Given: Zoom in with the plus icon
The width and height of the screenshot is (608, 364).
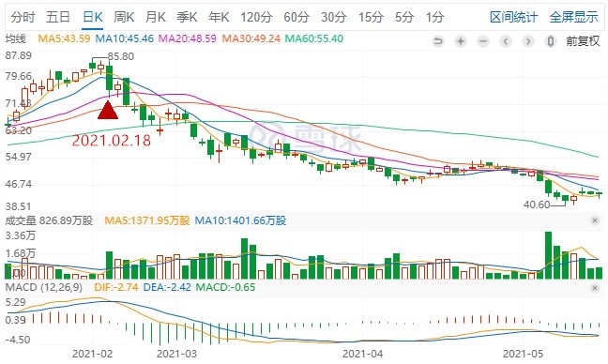Looking at the screenshot, I should 461,40.
